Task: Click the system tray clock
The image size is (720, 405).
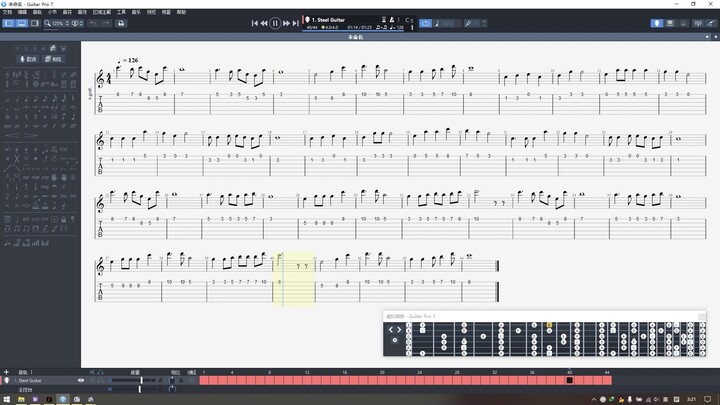Action: tap(692, 399)
